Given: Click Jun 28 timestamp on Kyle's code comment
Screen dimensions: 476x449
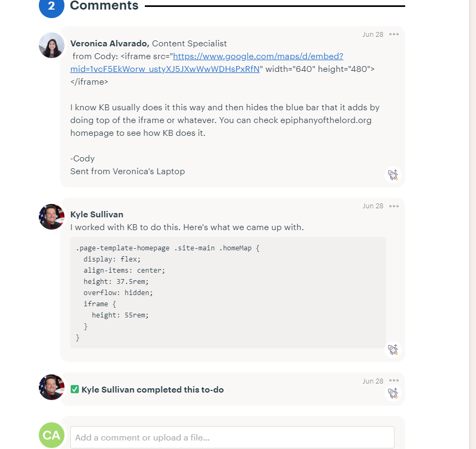Looking at the screenshot, I should point(373,206).
